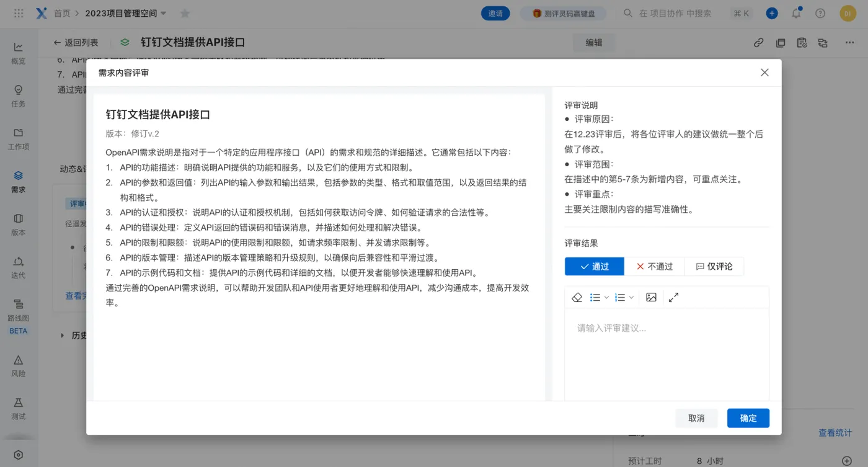Open 迭代 in the sidebar
The height and width of the screenshot is (467, 868).
click(x=19, y=267)
